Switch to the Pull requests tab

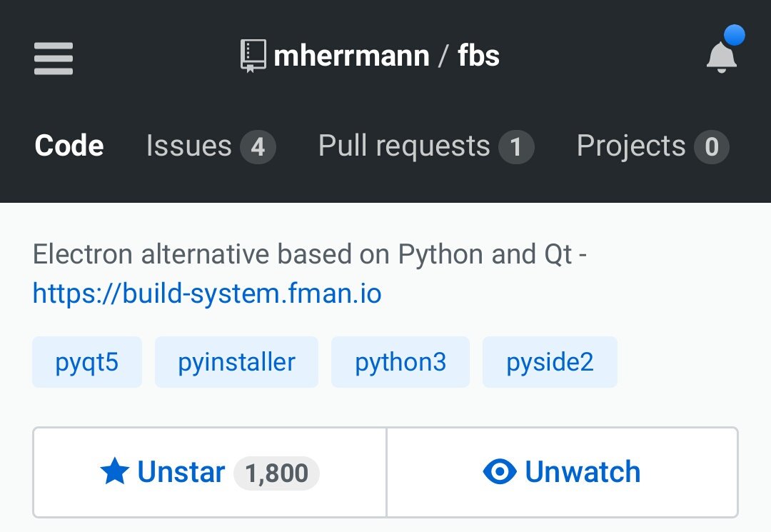(x=426, y=146)
